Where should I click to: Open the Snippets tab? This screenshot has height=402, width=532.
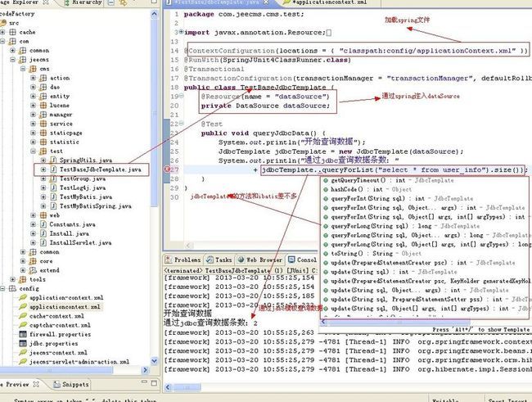71,384
